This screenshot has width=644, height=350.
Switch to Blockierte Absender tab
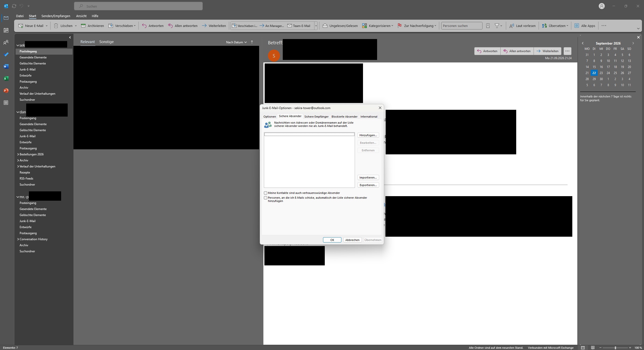coord(344,117)
